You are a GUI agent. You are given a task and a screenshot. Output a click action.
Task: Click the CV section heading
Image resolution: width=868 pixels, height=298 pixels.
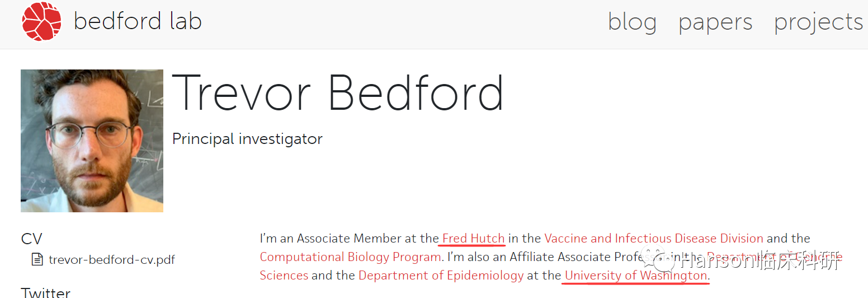[x=31, y=239]
